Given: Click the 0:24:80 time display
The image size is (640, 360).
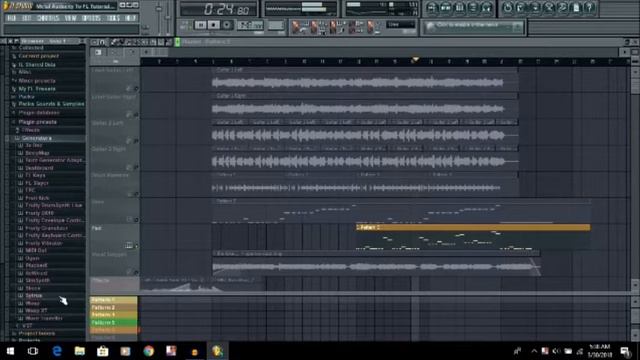Looking at the screenshot, I should 219,9.
